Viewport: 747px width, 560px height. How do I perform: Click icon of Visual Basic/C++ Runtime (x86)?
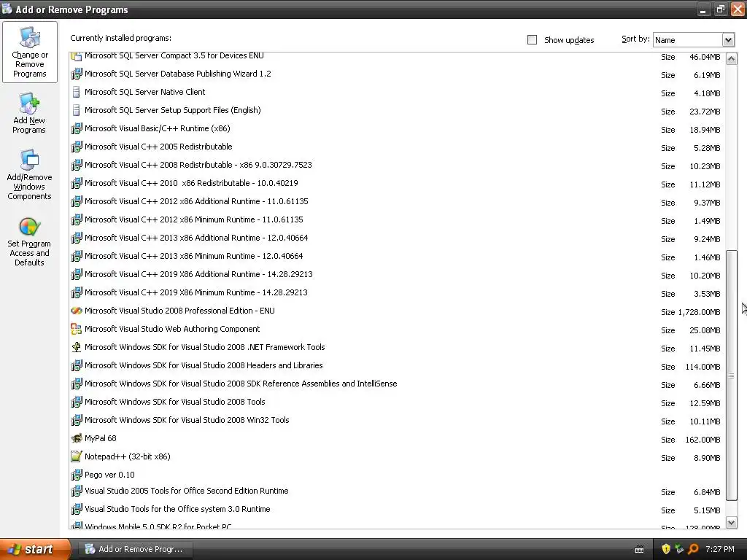coord(76,128)
